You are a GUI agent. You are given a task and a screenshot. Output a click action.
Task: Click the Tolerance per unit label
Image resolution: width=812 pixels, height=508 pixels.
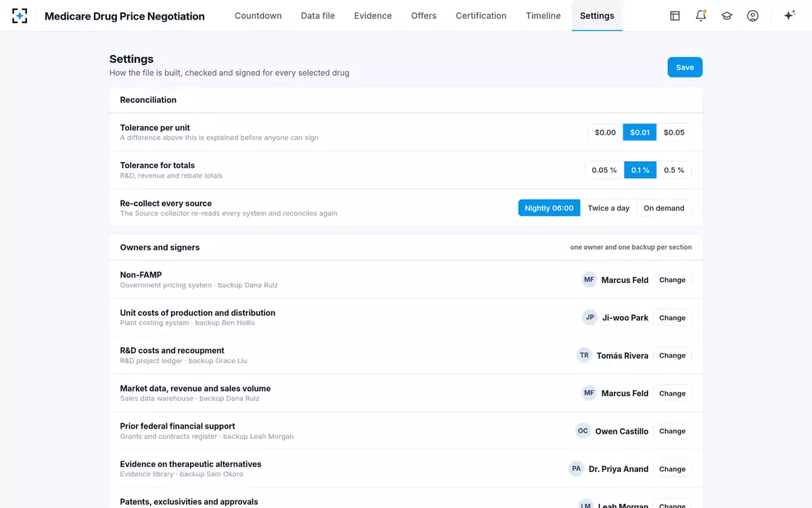pyautogui.click(x=155, y=127)
